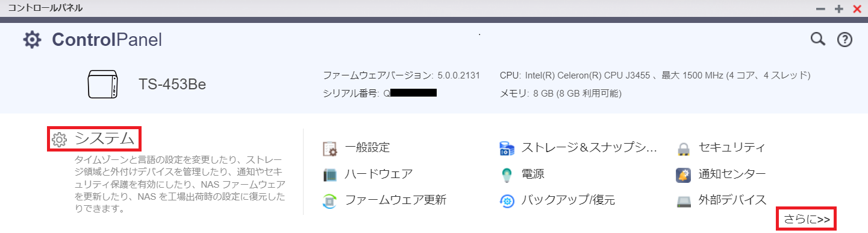Click the help question mark icon
This screenshot has width=868, height=233.
[845, 40]
